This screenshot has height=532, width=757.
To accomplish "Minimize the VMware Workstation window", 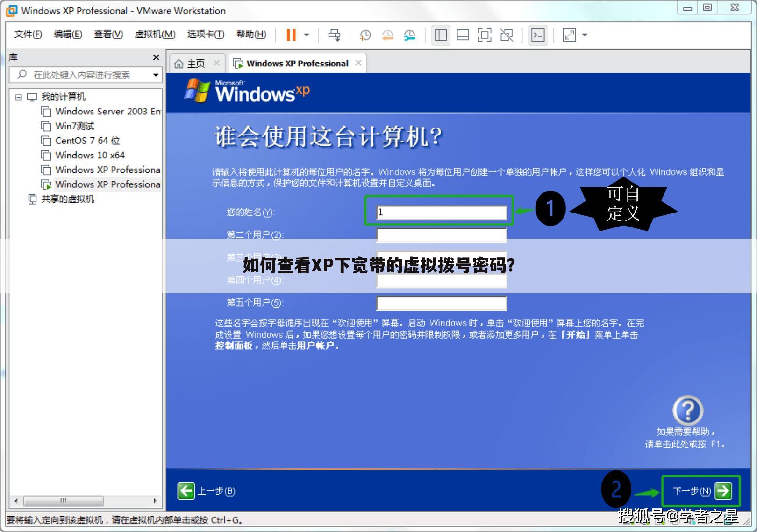I will tap(687, 8).
